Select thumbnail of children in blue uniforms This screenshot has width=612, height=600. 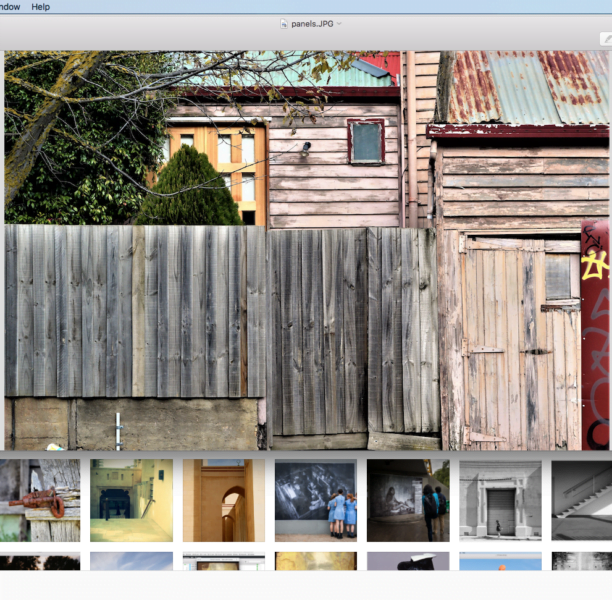(x=315, y=500)
